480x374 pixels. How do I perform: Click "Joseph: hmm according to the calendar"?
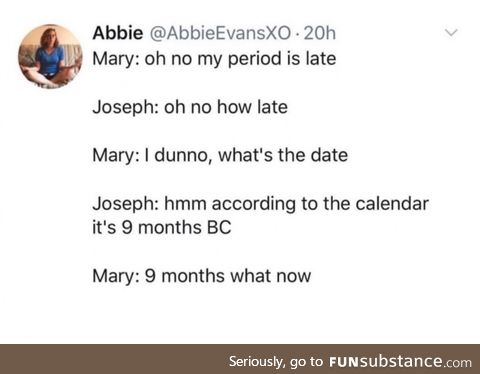pyautogui.click(x=260, y=204)
